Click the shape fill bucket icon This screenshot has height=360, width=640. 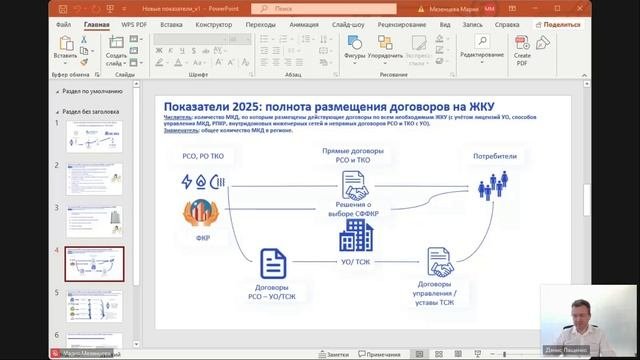point(440,39)
